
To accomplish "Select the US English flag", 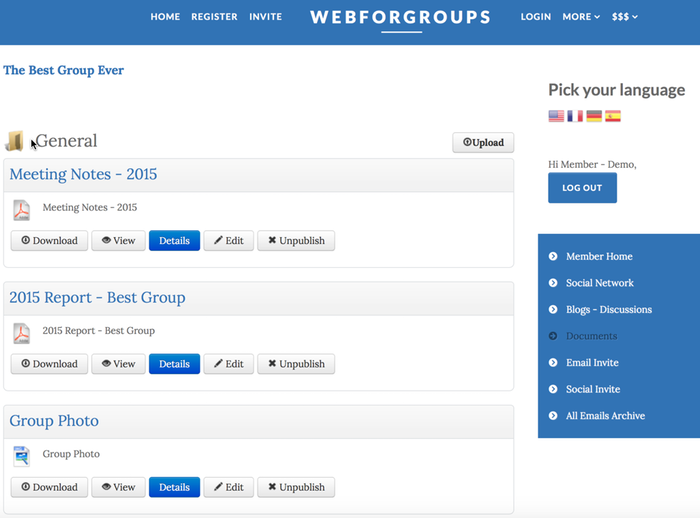I will point(556,116).
